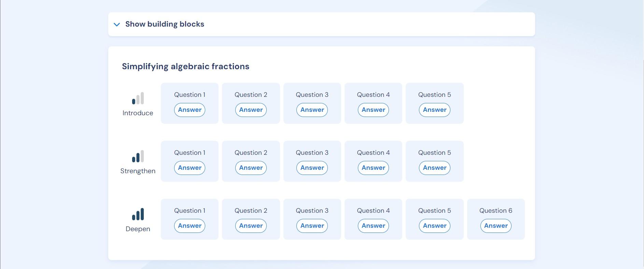Viewport: 644px width, 269px height.
Task: Click the Introduce difficulty bars icon
Action: [138, 98]
